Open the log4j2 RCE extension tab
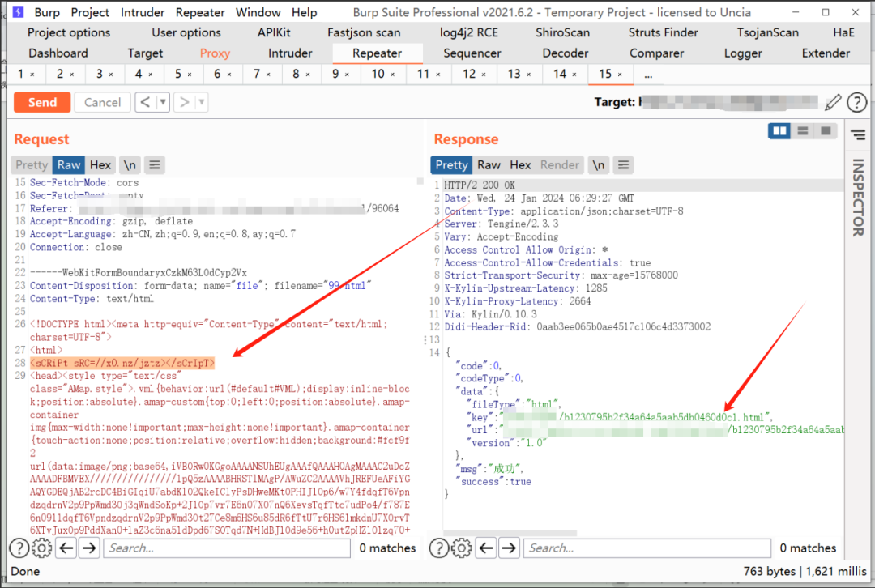Screen dimensions: 875x588 (x=469, y=33)
